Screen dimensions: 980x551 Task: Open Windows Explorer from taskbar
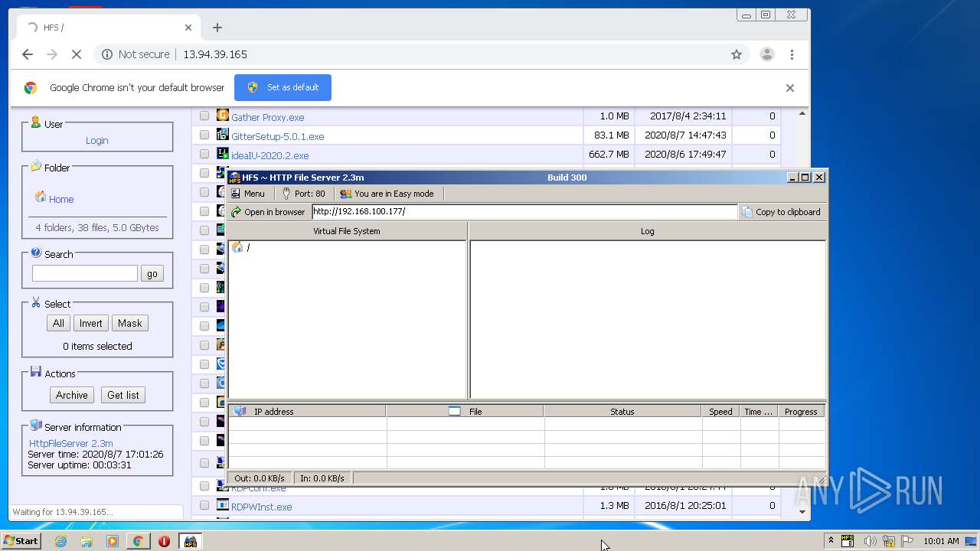coord(87,541)
